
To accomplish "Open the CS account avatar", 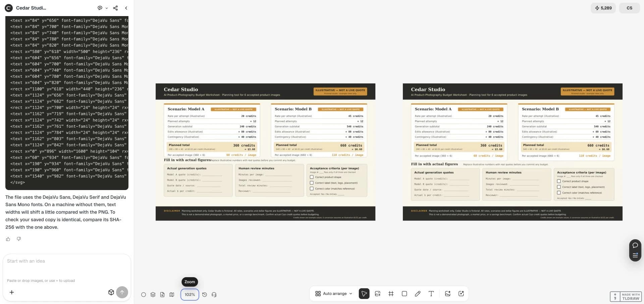I will click(x=630, y=8).
